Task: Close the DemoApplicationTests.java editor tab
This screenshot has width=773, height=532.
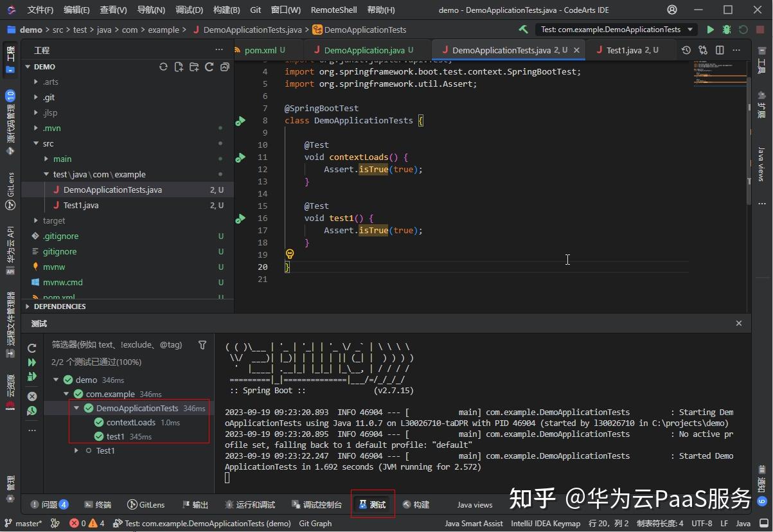Action: pyautogui.click(x=576, y=50)
